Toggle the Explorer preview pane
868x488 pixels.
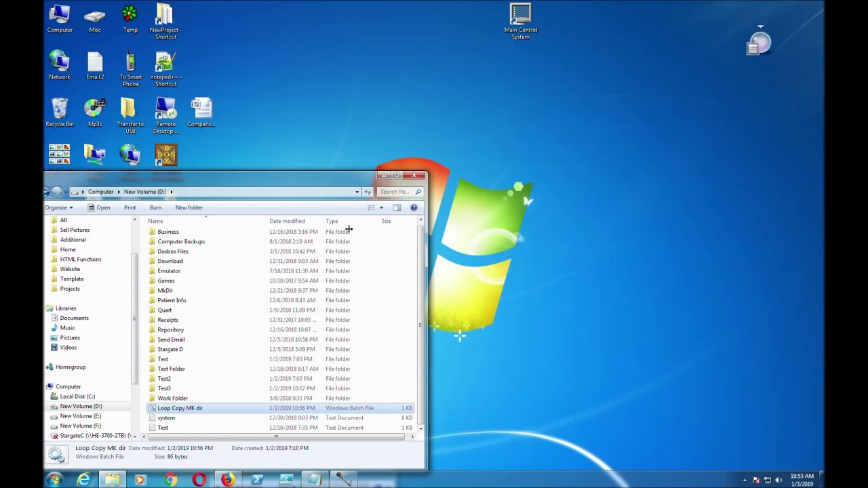397,207
